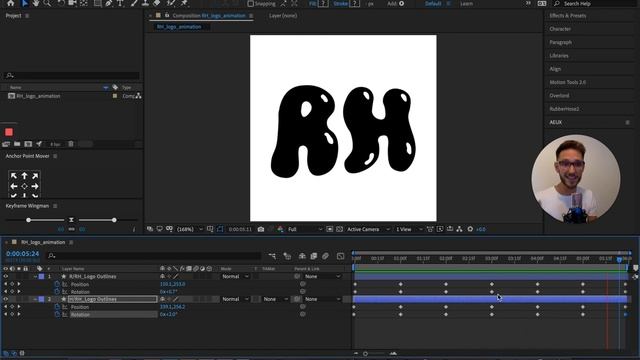This screenshot has width=640, height=360.
Task: Click Keyframe Wingman left ease slider handle
Action: pyautogui.click(x=29, y=220)
